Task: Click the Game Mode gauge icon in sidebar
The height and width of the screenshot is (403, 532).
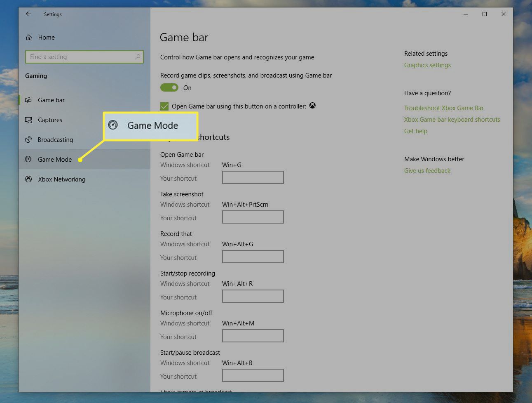Action: click(28, 159)
